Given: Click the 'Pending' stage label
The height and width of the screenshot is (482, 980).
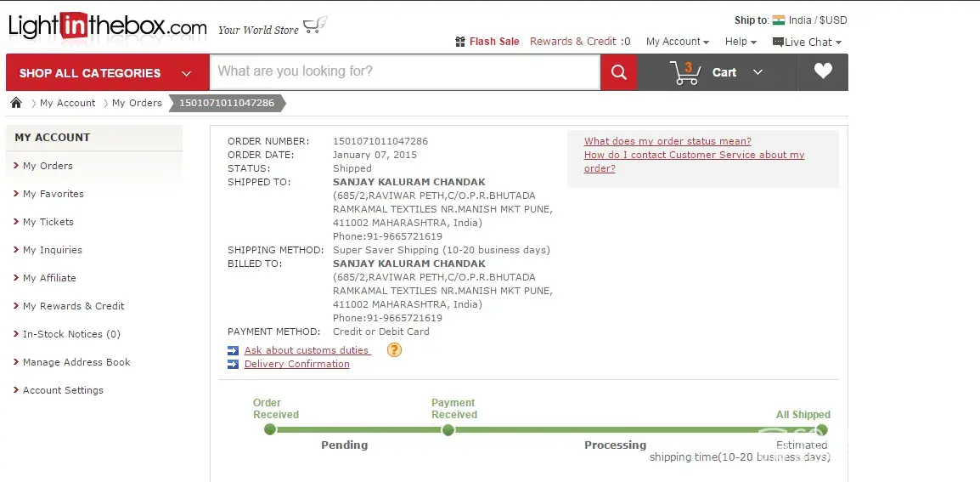Looking at the screenshot, I should [x=345, y=445].
